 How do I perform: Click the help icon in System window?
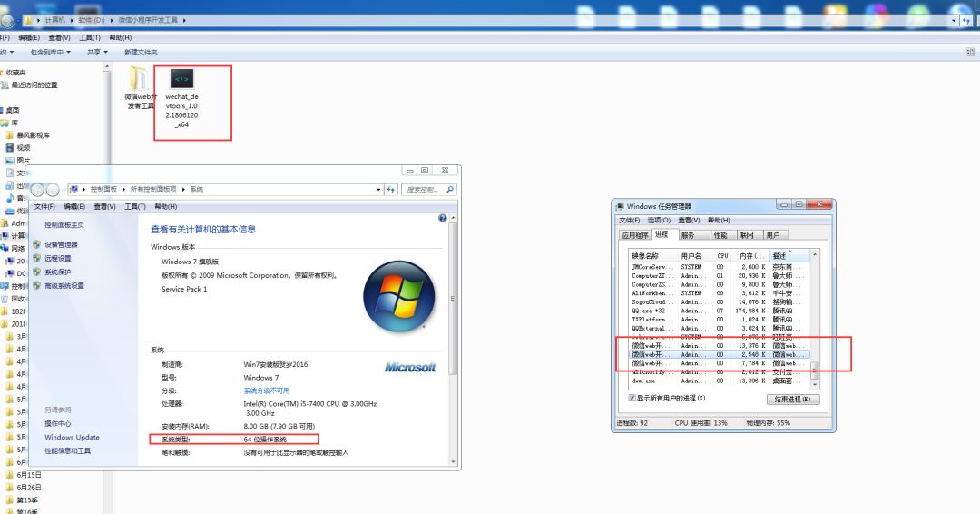tap(443, 218)
